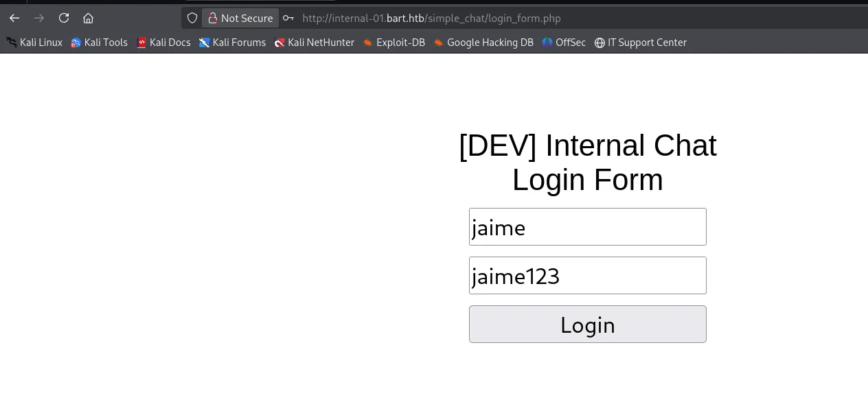Click the DEV Internal Chat Login Form heading
Screen dimensions: 868x402
coord(588,163)
